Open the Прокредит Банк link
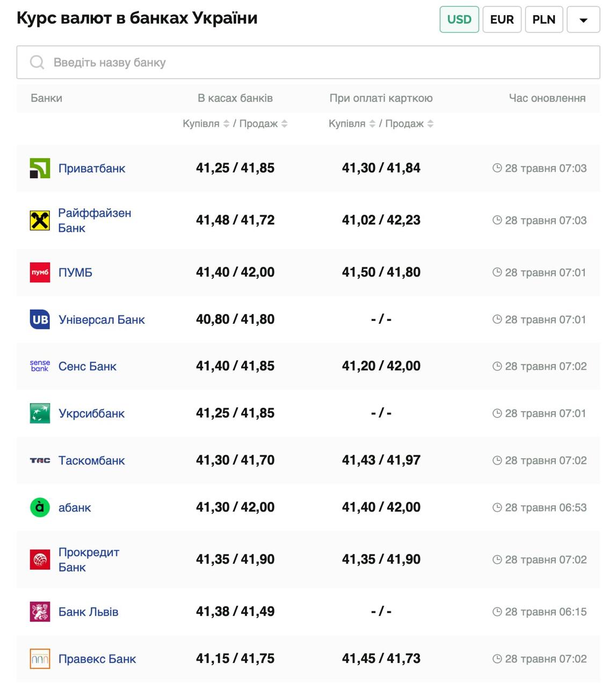The width and height of the screenshot is (616, 687). pos(89,560)
